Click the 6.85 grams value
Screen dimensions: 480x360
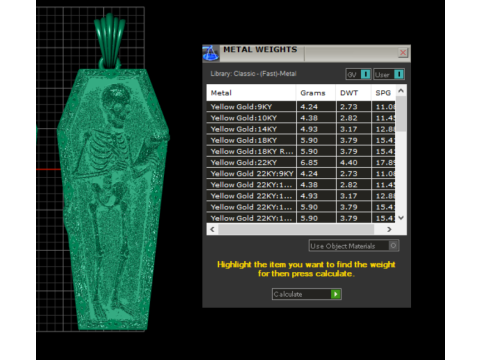coord(309,163)
